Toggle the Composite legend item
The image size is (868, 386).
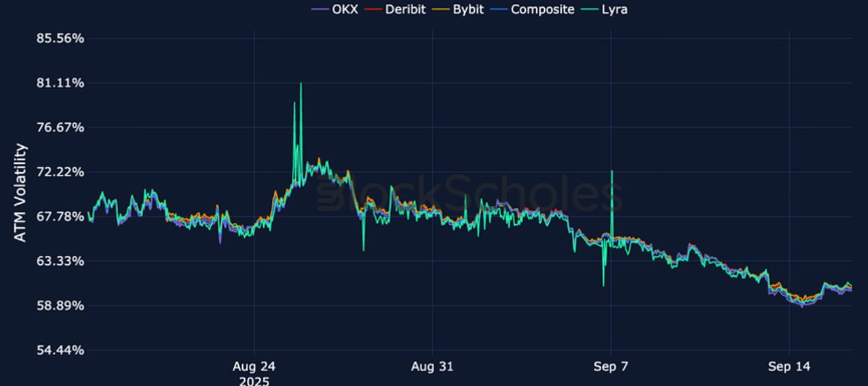pyautogui.click(x=534, y=10)
